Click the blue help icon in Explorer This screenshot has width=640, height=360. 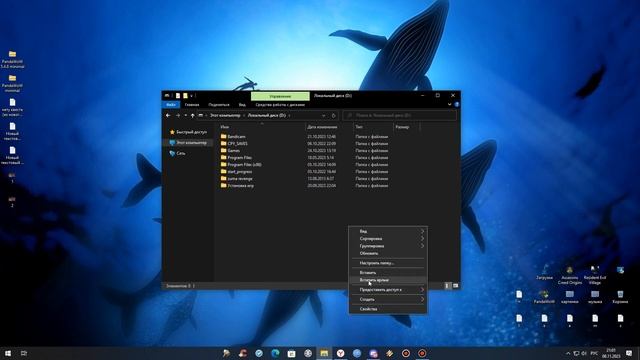pyautogui.click(x=456, y=104)
